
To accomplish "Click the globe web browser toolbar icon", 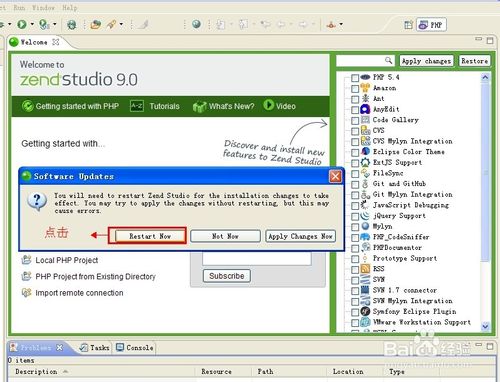I will coord(197,24).
